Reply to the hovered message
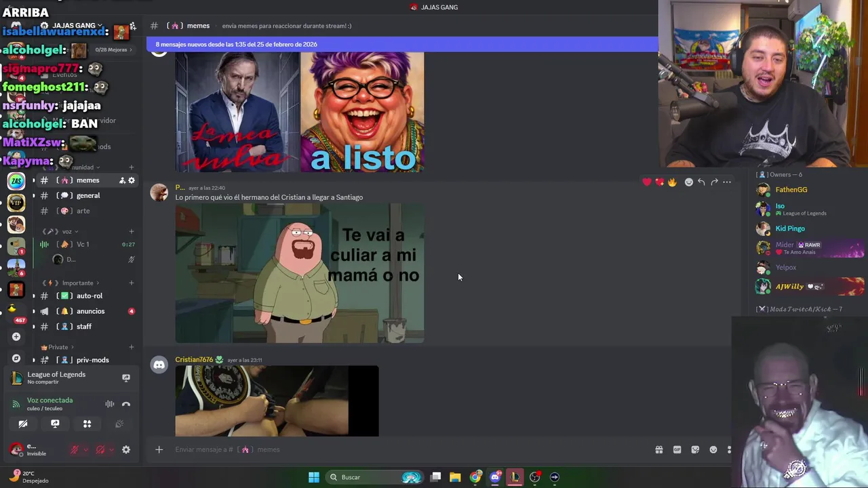The image size is (868, 488). click(701, 182)
